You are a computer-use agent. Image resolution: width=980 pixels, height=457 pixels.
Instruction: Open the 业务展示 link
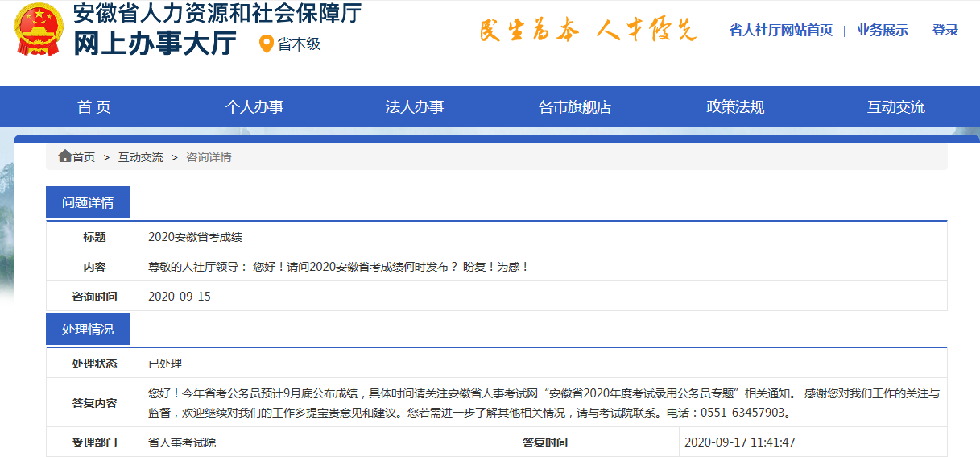[882, 31]
